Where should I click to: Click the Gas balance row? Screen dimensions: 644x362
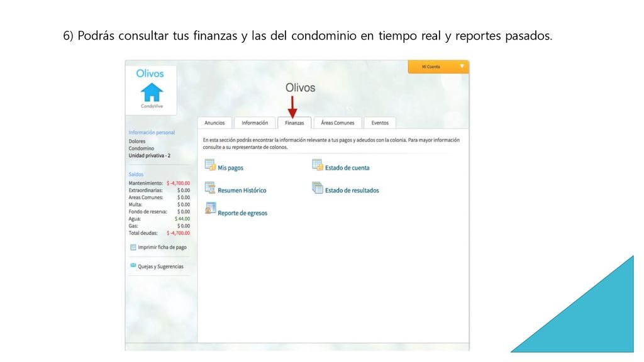(159, 226)
